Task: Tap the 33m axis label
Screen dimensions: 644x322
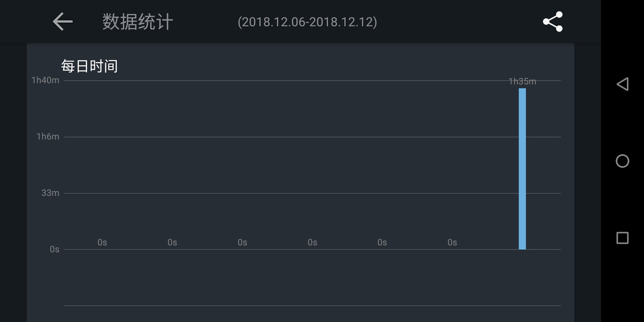Action: pos(50,193)
